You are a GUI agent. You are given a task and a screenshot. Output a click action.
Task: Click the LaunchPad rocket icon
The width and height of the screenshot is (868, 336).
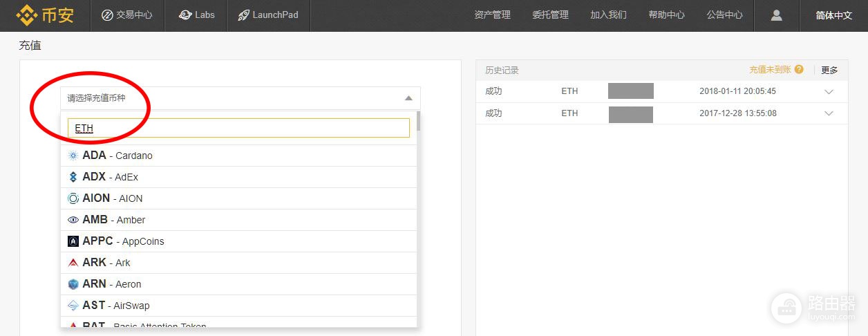(243, 15)
